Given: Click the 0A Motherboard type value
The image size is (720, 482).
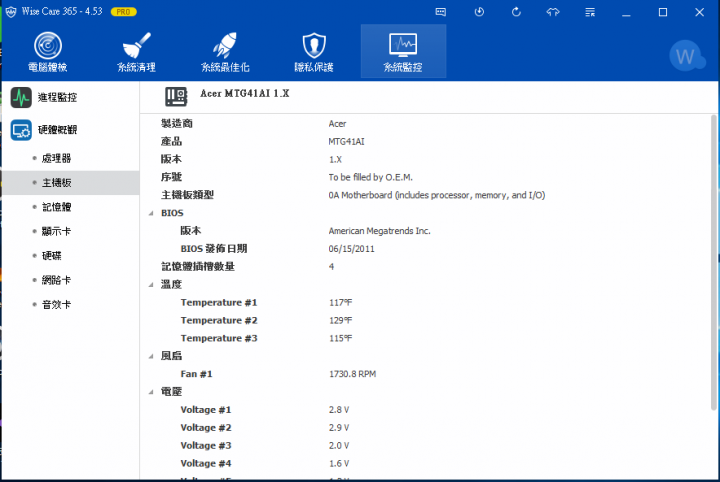Looking at the screenshot, I should click(437, 195).
